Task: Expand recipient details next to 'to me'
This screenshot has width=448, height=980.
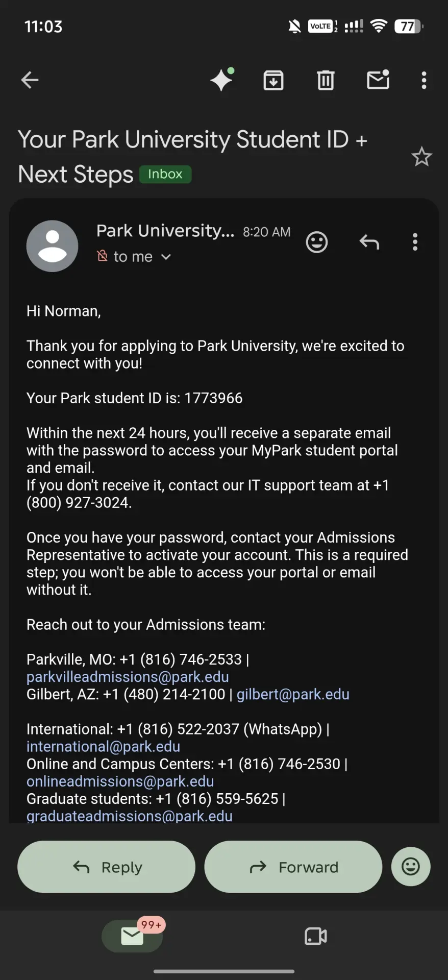Action: click(x=166, y=257)
